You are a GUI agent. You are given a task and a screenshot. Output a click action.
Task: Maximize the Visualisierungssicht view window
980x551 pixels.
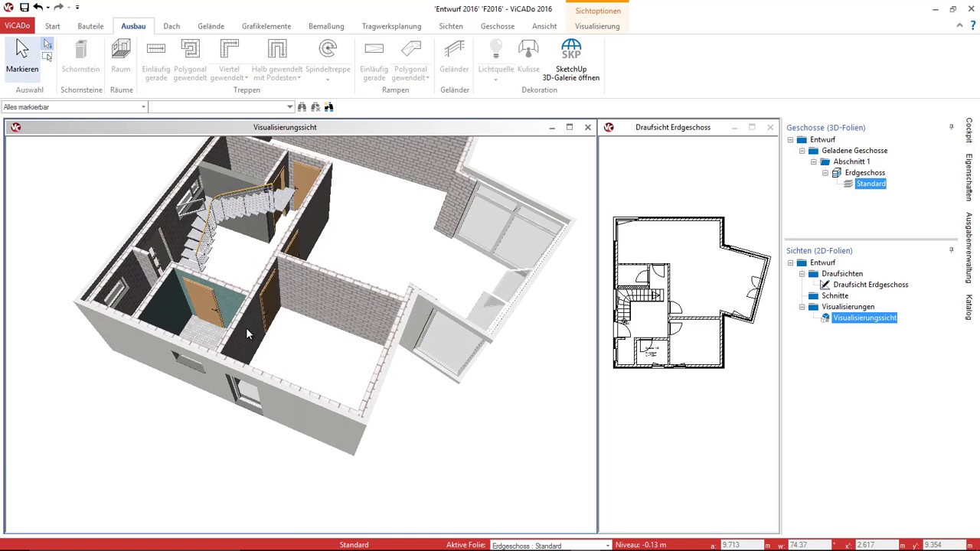tap(570, 127)
